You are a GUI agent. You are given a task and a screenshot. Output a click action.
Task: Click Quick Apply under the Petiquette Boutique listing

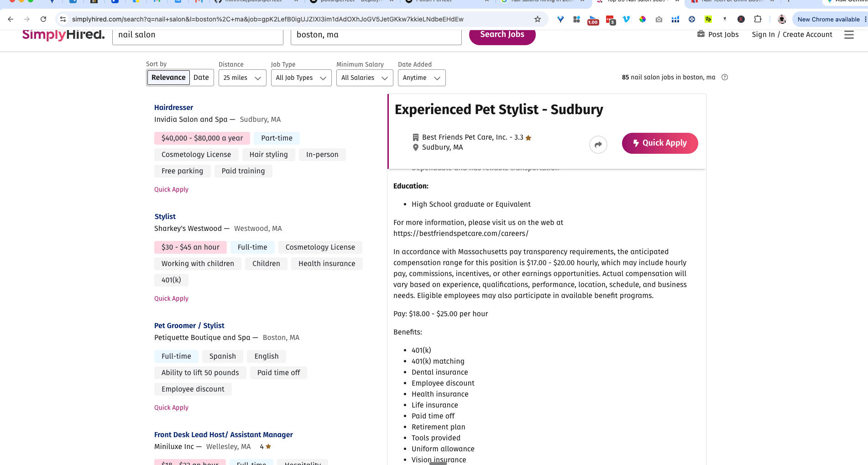pyautogui.click(x=171, y=408)
